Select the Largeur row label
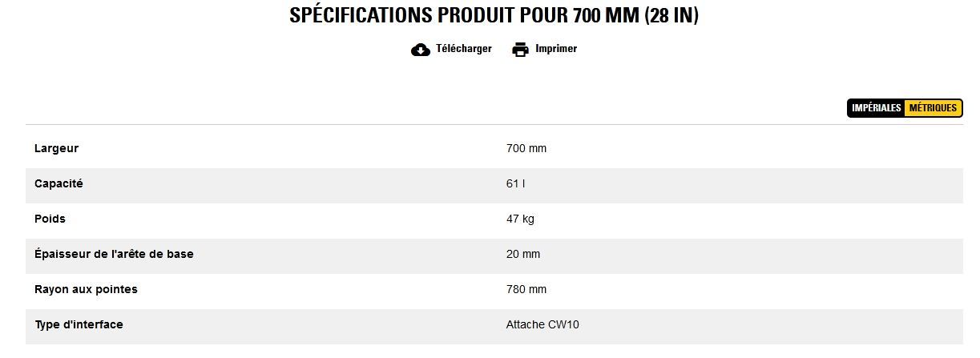 pyautogui.click(x=56, y=148)
